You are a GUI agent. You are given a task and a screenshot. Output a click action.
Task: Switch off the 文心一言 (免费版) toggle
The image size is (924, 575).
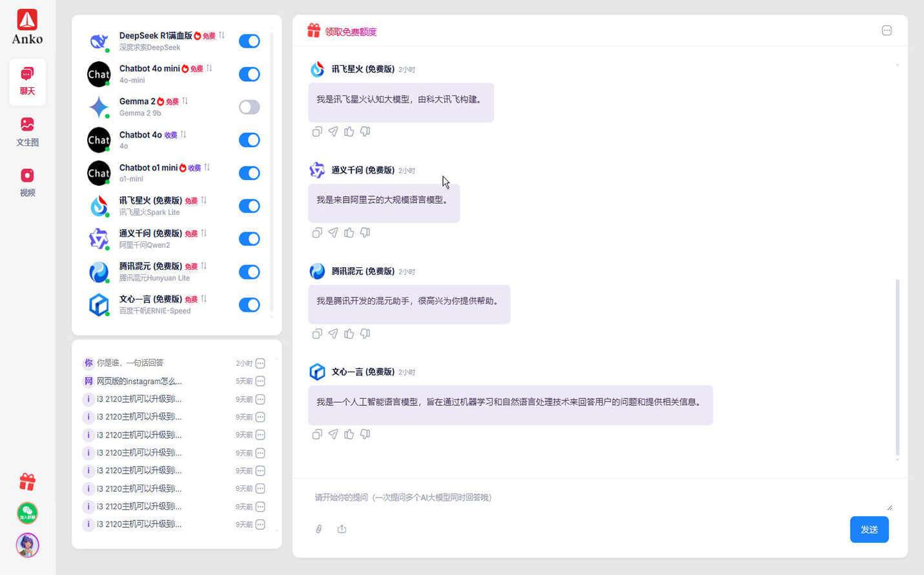pos(249,305)
